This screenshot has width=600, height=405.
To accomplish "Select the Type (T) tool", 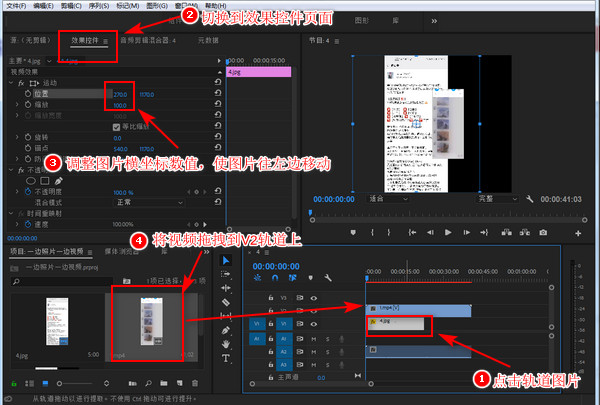I will [x=226, y=358].
